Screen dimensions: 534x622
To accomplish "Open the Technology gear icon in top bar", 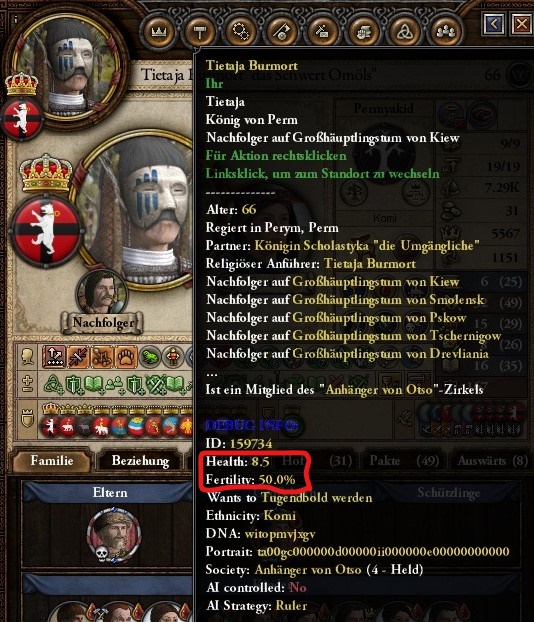I will tap(241, 31).
